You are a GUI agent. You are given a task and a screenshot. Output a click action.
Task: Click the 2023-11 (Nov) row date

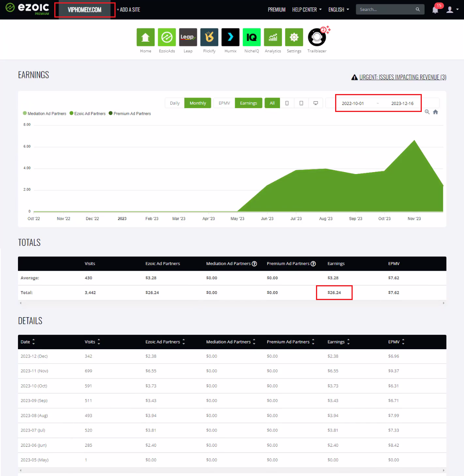tap(34, 371)
